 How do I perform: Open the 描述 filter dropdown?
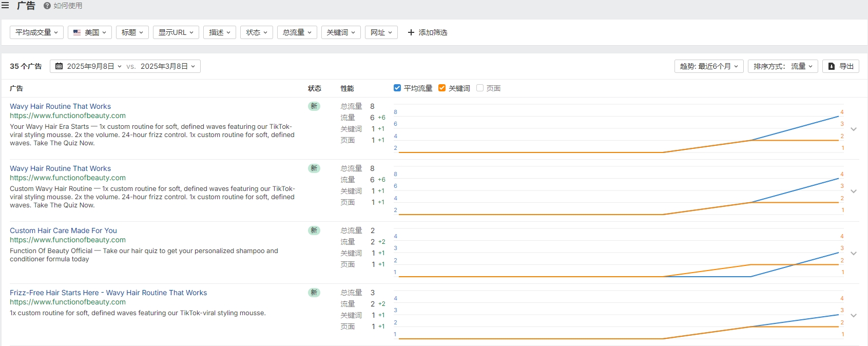coord(220,32)
